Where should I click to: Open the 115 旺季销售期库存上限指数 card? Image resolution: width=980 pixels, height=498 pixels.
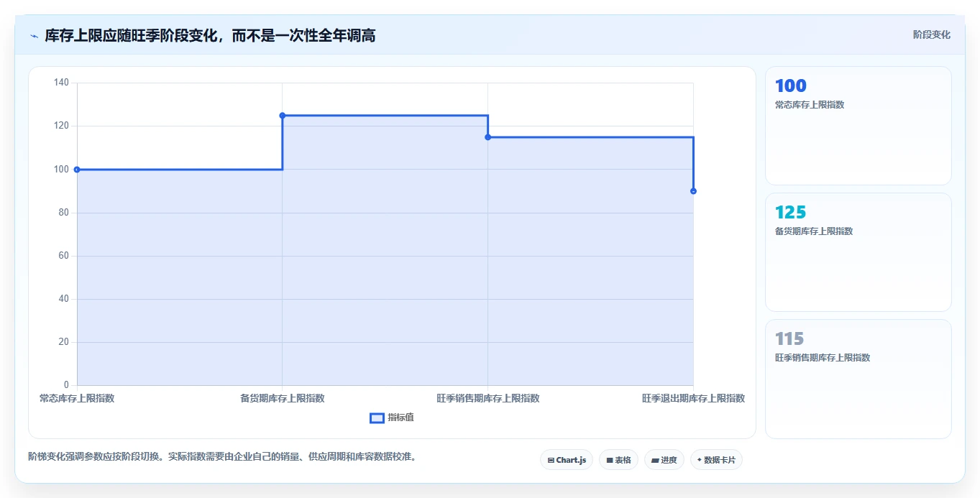tap(858, 379)
